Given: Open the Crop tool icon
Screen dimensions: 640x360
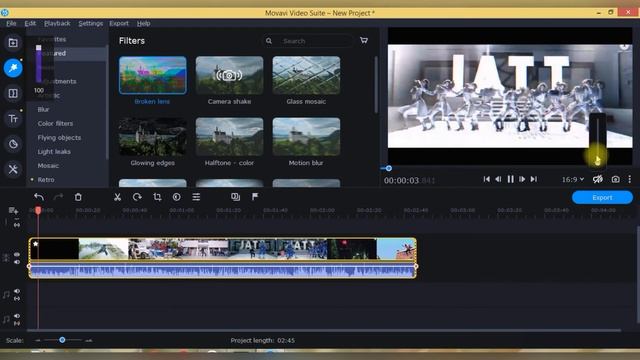Looking at the screenshot, I should (x=157, y=197).
